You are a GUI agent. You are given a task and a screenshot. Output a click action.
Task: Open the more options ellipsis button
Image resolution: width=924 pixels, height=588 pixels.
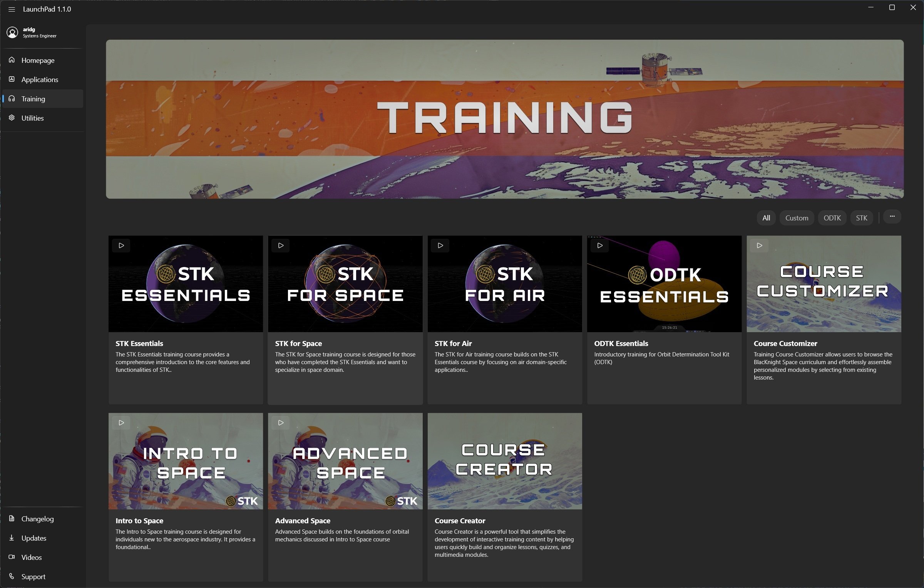point(892,217)
